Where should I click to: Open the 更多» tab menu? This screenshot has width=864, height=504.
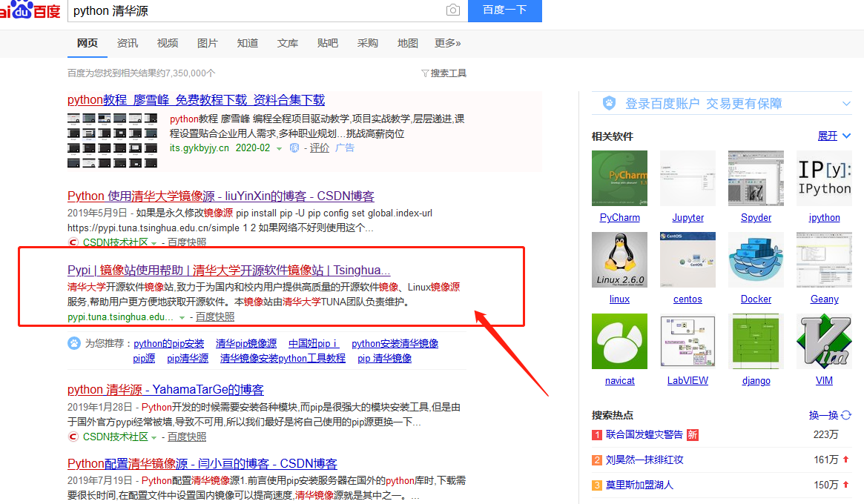pos(447,43)
